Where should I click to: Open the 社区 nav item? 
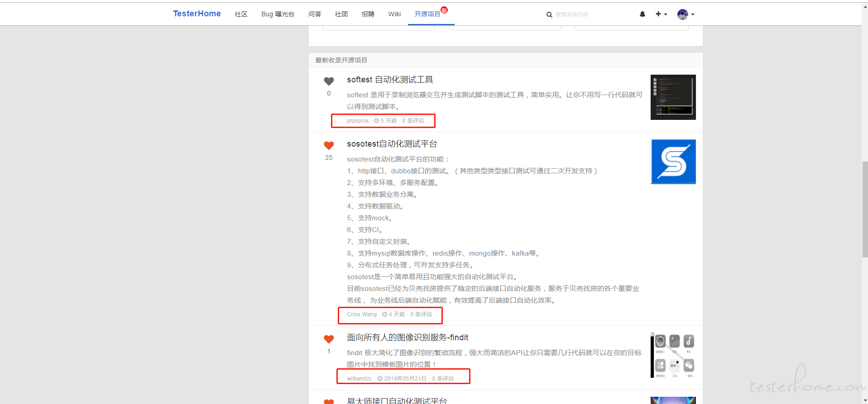click(x=241, y=14)
